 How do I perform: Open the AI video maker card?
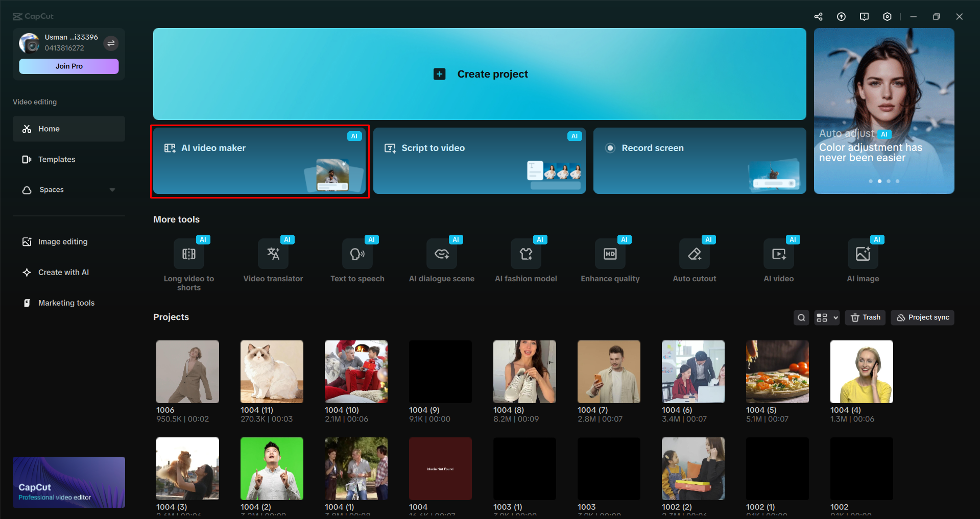click(259, 161)
